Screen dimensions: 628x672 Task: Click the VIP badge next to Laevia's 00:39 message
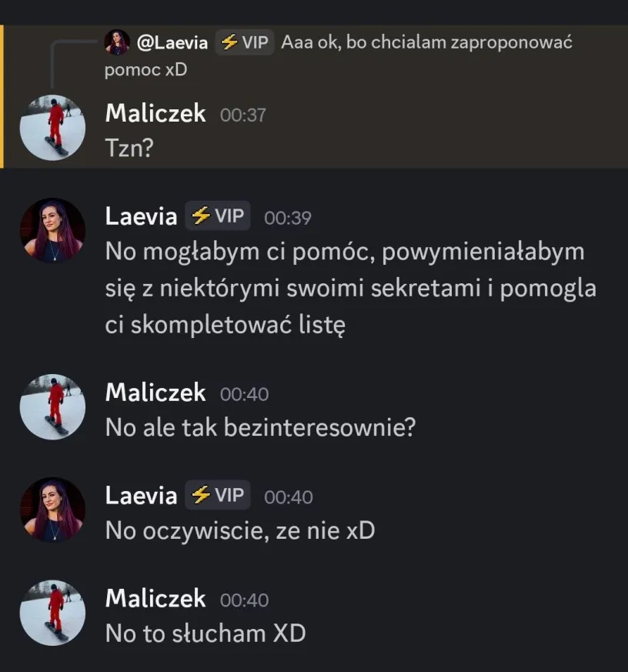(218, 216)
